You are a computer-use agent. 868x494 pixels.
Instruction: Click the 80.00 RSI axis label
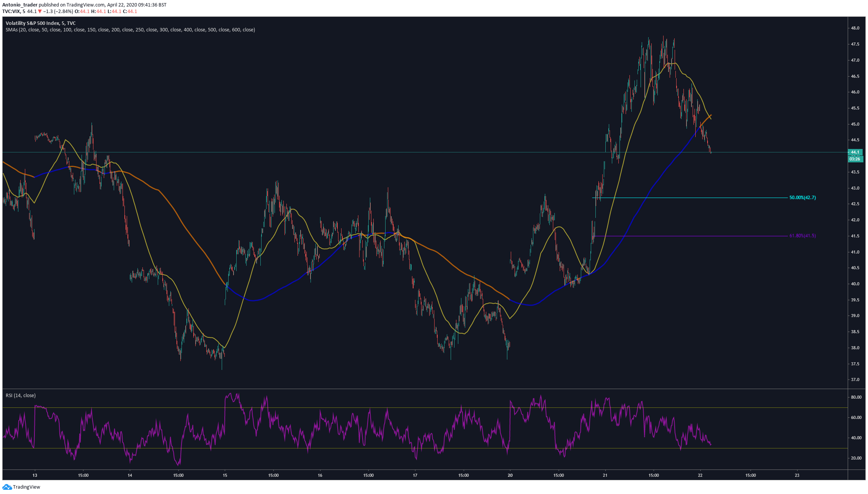pyautogui.click(x=856, y=397)
